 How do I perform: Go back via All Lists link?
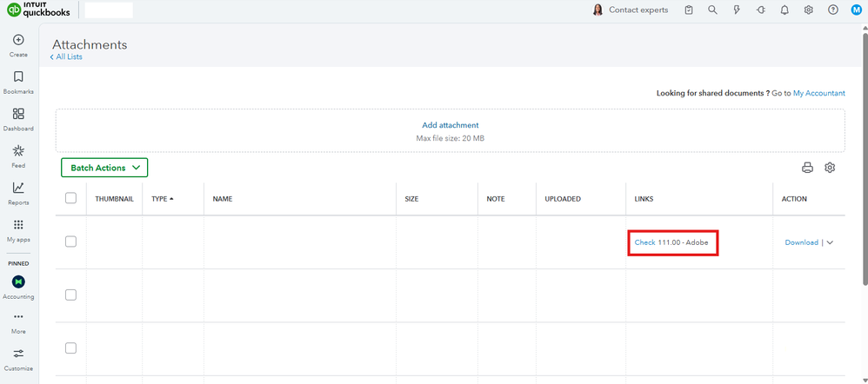[x=68, y=57]
